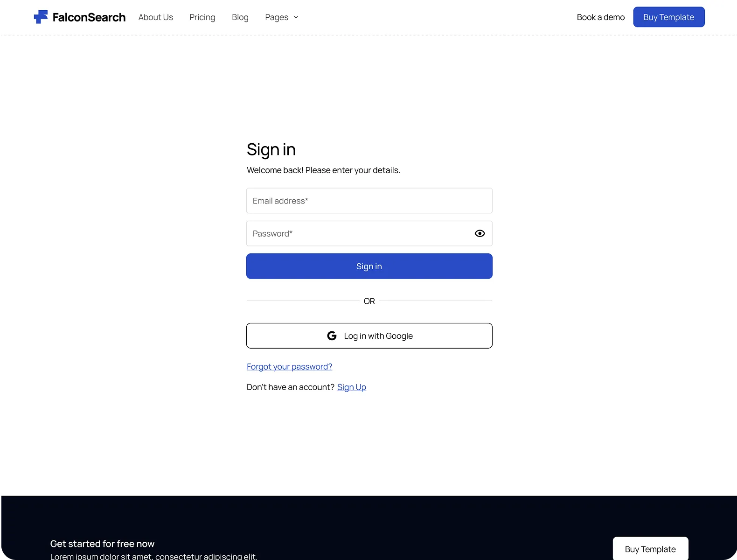Image resolution: width=737 pixels, height=560 pixels.
Task: Click the Log in with Google button
Action: point(369,336)
